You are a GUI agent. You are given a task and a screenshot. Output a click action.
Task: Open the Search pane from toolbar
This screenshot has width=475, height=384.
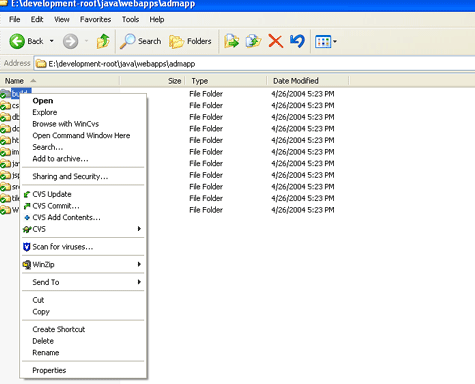click(x=140, y=41)
